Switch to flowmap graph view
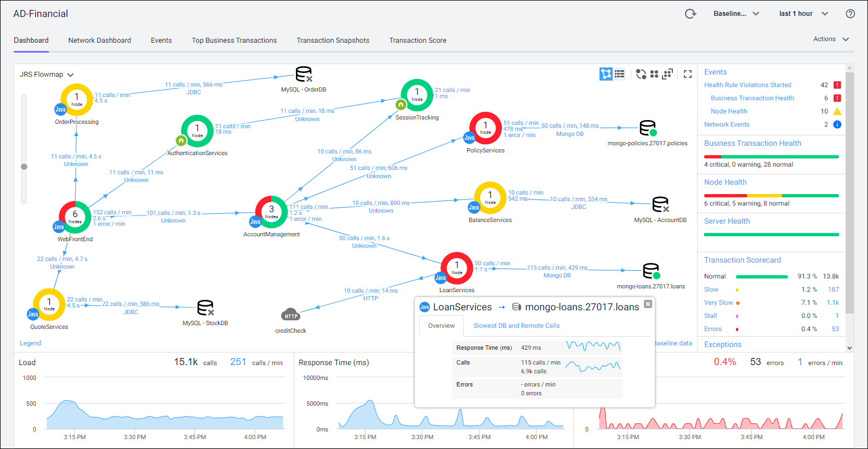Viewport: 868px width, 449px height. tap(606, 74)
